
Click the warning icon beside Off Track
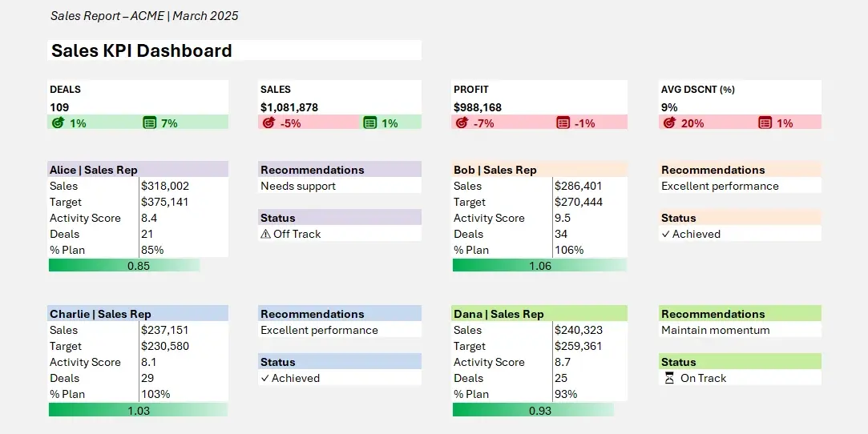pyautogui.click(x=265, y=234)
